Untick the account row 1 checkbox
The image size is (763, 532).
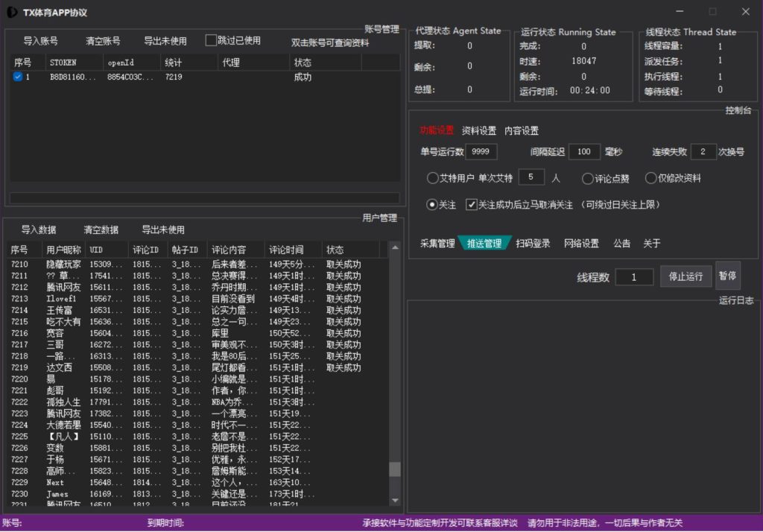point(18,77)
